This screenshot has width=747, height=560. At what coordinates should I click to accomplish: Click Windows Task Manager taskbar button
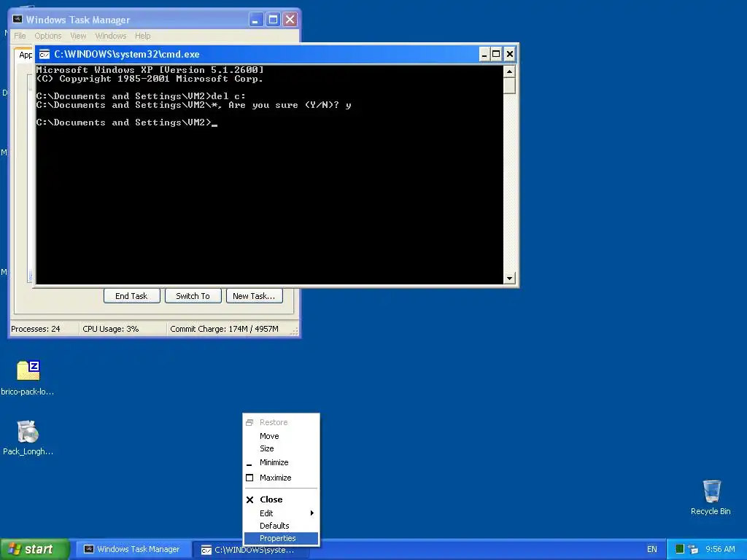click(133, 549)
